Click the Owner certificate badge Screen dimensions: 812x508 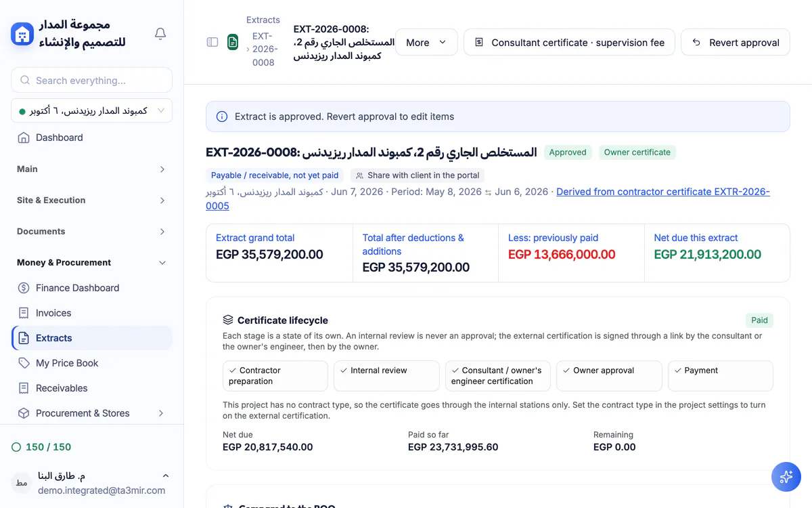[637, 152]
